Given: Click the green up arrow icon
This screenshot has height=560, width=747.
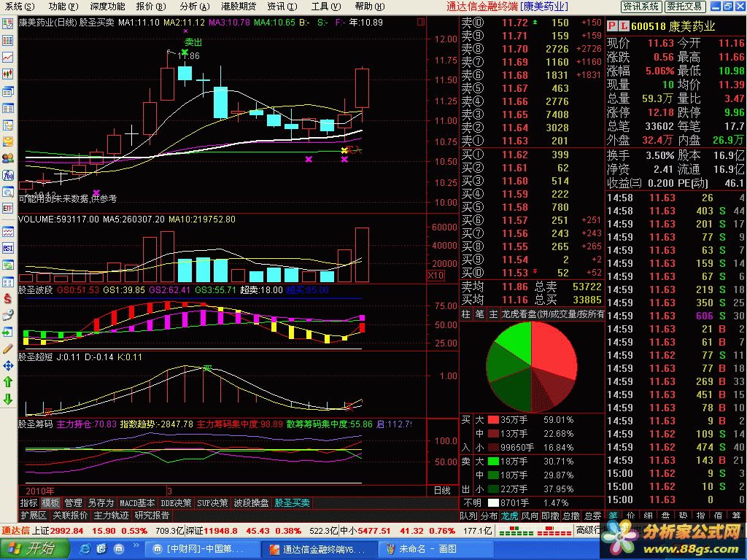Looking at the screenshot, I should click(8, 382).
